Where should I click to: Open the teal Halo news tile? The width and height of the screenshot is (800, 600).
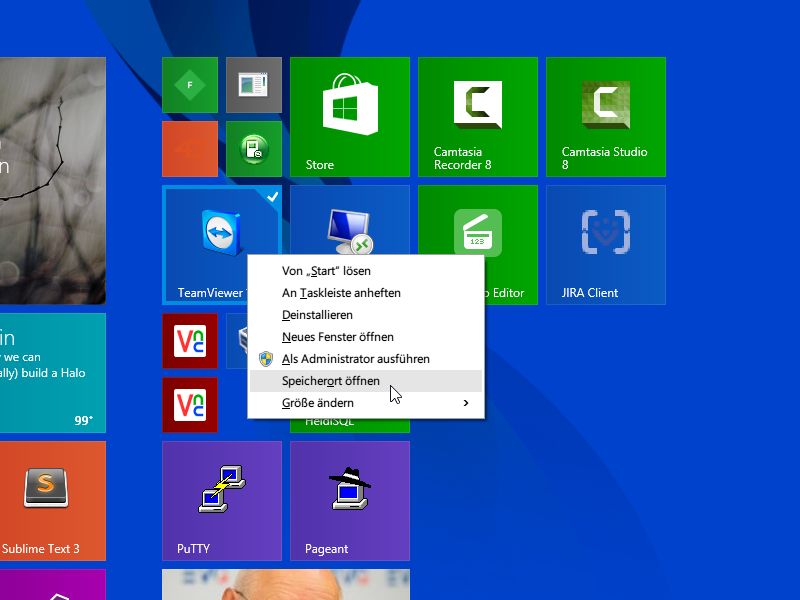coord(53,373)
